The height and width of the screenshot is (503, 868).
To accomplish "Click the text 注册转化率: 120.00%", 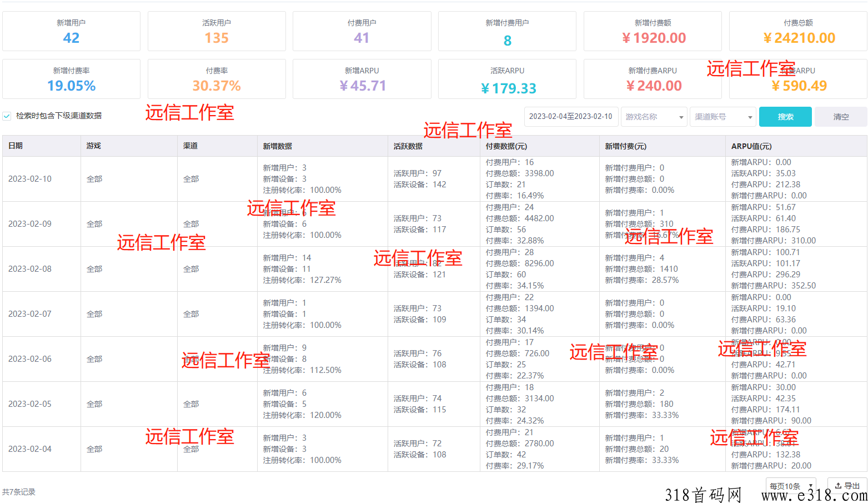I will [x=302, y=415].
